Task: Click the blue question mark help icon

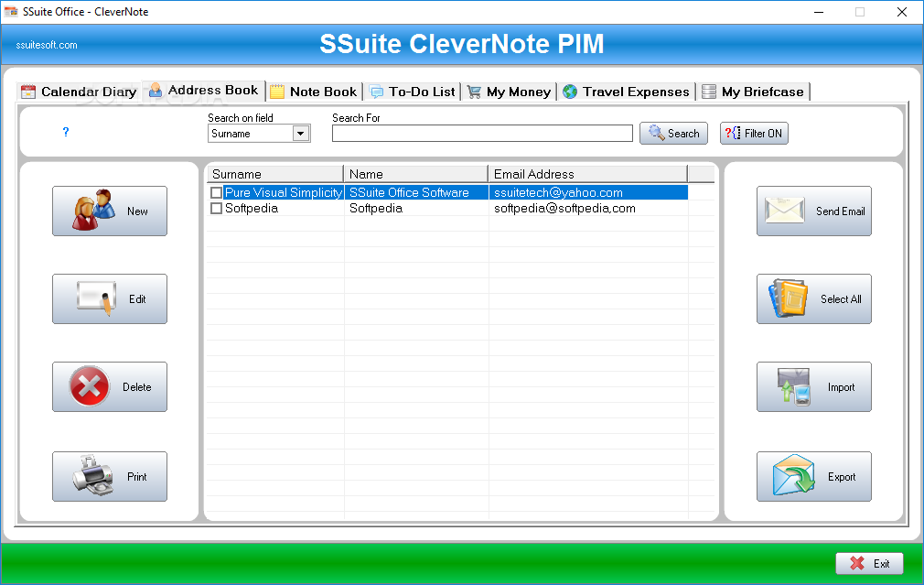Action: point(65,132)
